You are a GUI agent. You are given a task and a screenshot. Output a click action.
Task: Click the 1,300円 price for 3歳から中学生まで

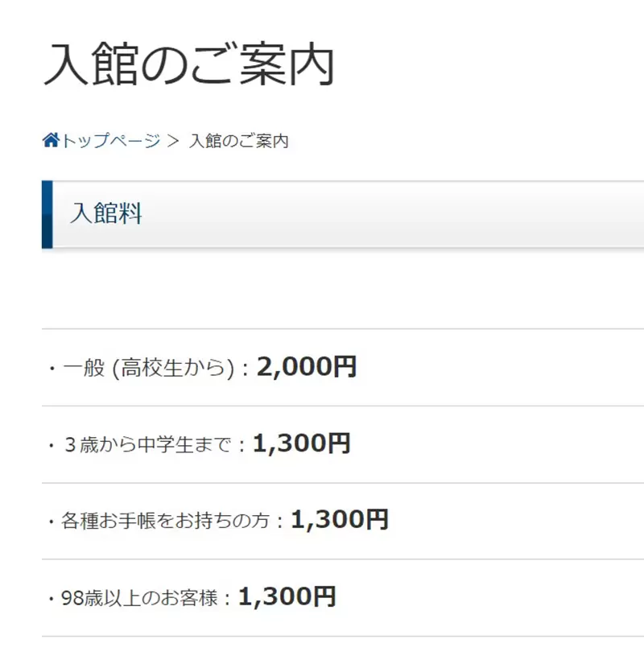pos(301,443)
